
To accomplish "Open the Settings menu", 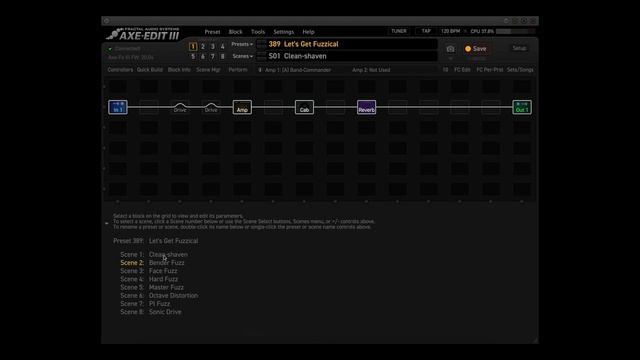I will pyautogui.click(x=284, y=32).
